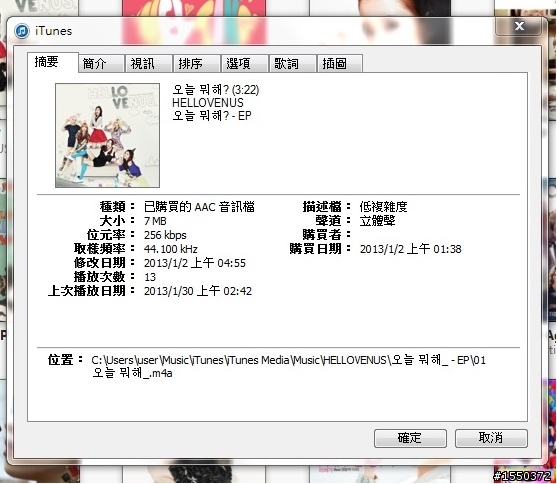
Task: Click the artist name HELLOVENUS
Action: point(208,103)
